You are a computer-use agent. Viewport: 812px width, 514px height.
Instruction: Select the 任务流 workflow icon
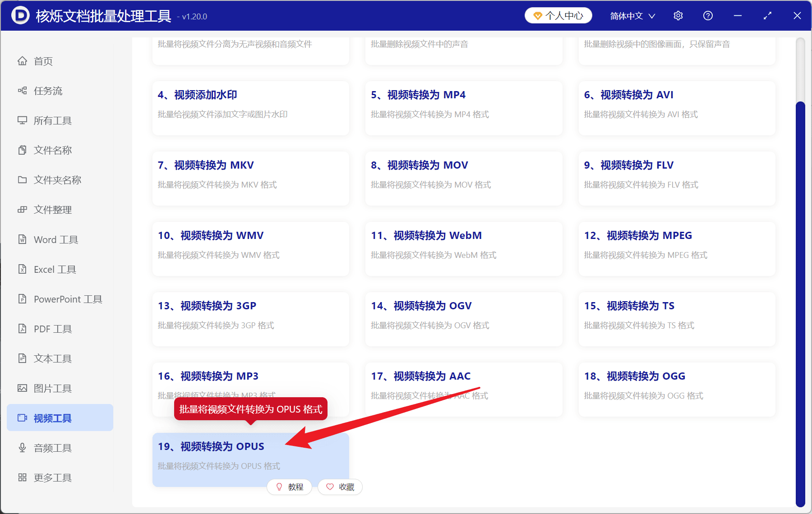[22, 91]
